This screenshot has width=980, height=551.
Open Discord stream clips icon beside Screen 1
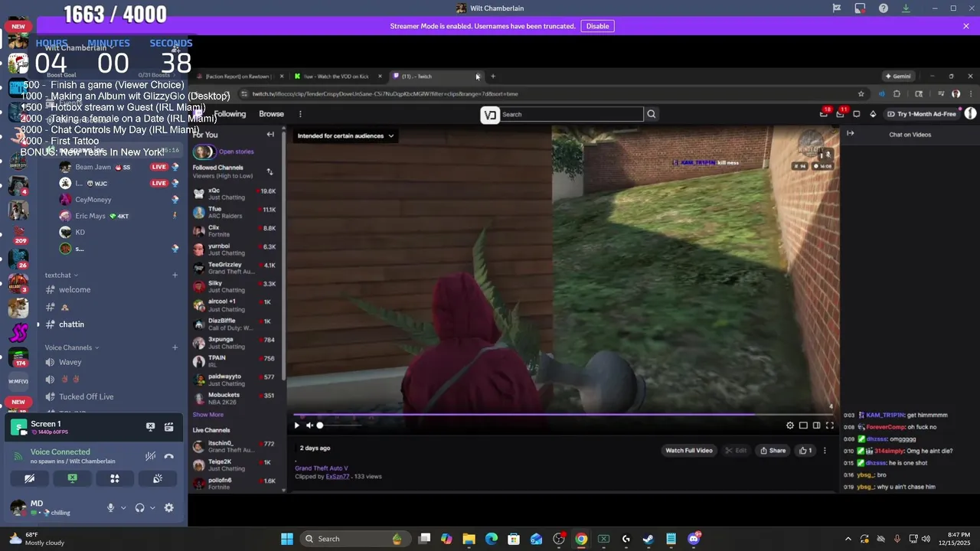(169, 427)
